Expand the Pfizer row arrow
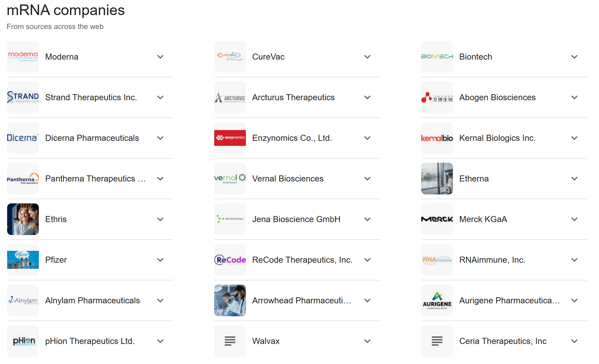Image resolution: width=599 pixels, height=364 pixels. tap(160, 260)
